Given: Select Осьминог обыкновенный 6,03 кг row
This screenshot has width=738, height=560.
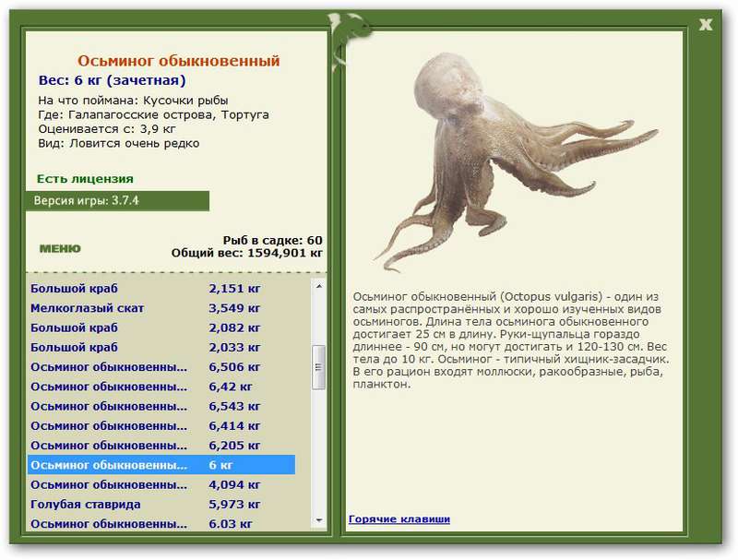Looking at the screenshot, I should [x=161, y=523].
